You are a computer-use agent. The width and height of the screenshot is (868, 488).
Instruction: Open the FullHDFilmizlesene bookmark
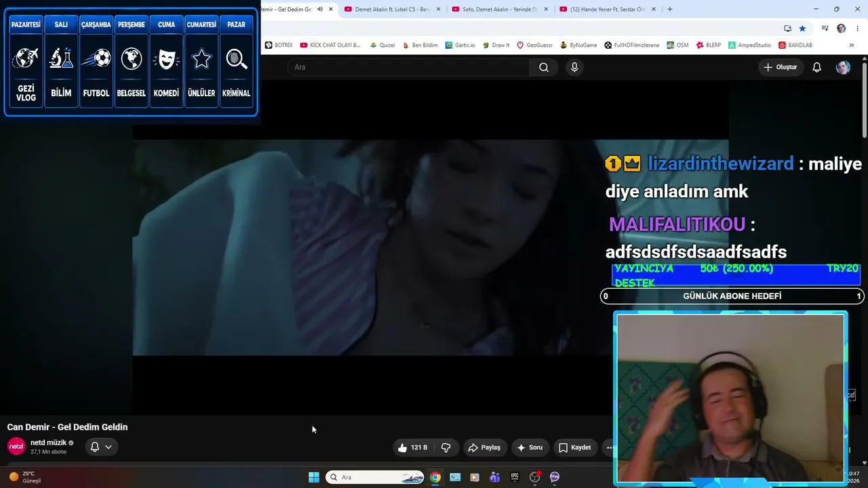[631, 45]
